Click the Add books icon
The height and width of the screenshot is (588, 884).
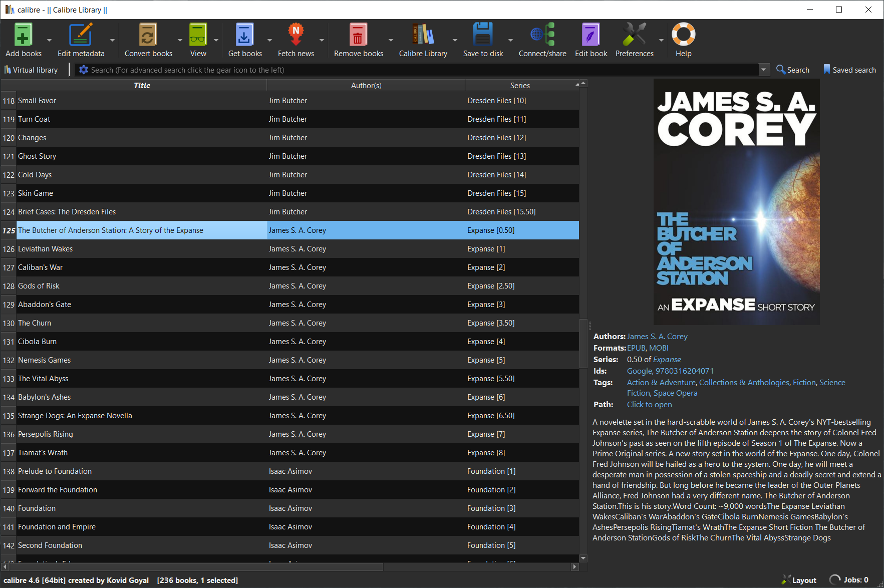click(x=23, y=35)
